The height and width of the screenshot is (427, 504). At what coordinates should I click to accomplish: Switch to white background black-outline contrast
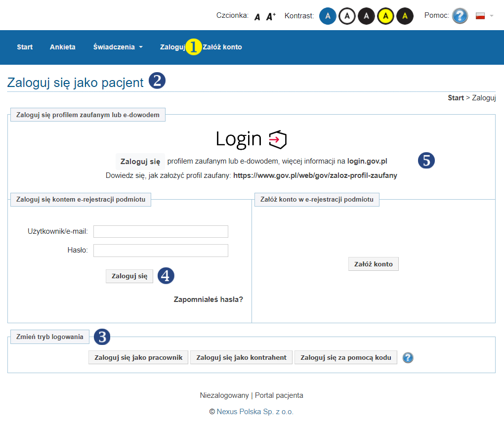point(347,16)
